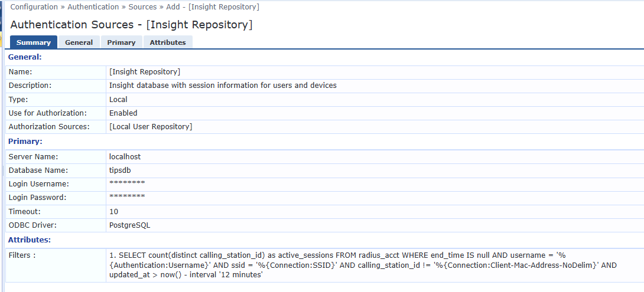This screenshot has width=644, height=292.
Task: Click the General: section heading
Action: click(24, 57)
